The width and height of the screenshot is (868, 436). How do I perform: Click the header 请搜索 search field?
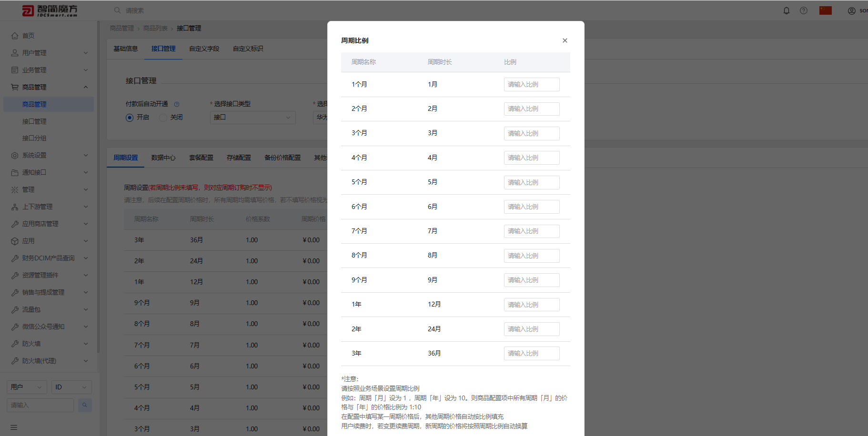(135, 10)
